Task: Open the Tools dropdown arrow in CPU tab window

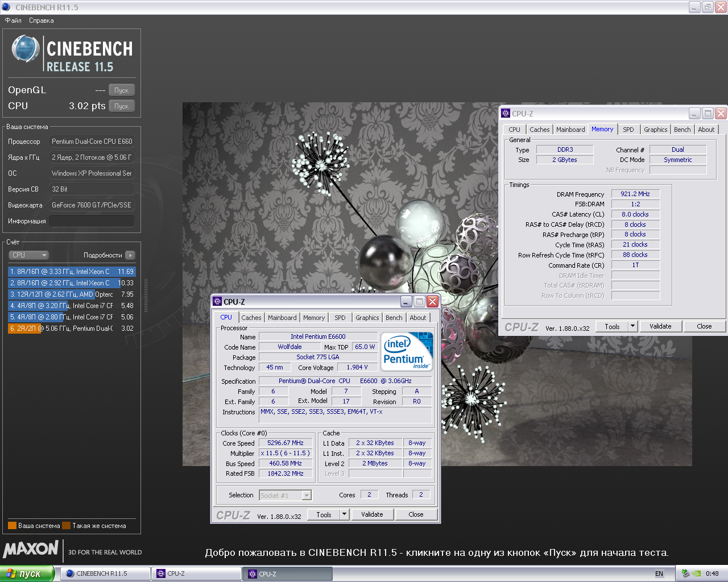Action: [344, 514]
